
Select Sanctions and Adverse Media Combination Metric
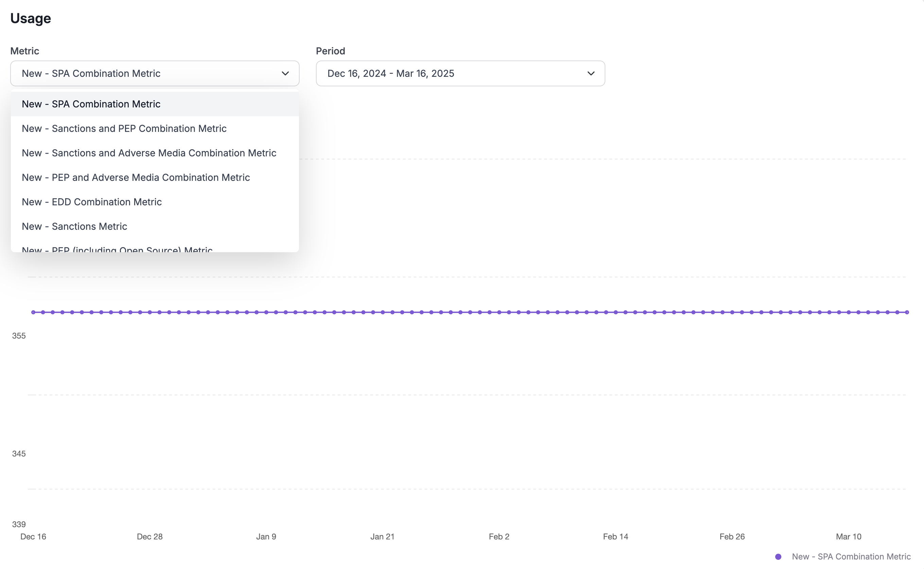click(149, 153)
